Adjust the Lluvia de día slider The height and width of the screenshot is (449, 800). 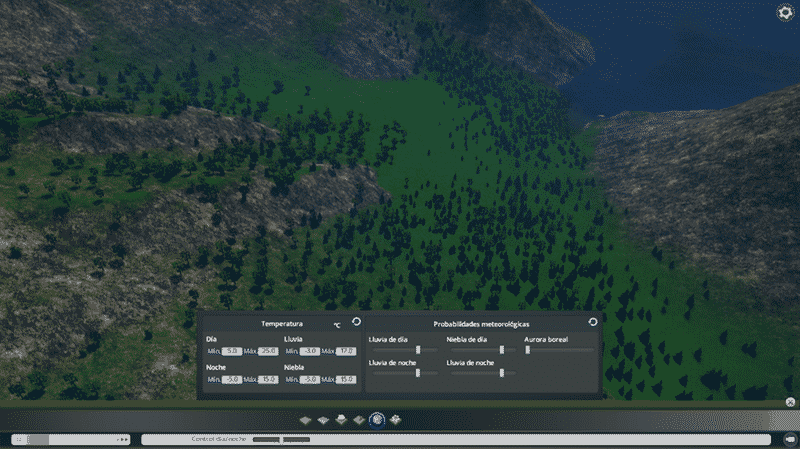coord(418,350)
